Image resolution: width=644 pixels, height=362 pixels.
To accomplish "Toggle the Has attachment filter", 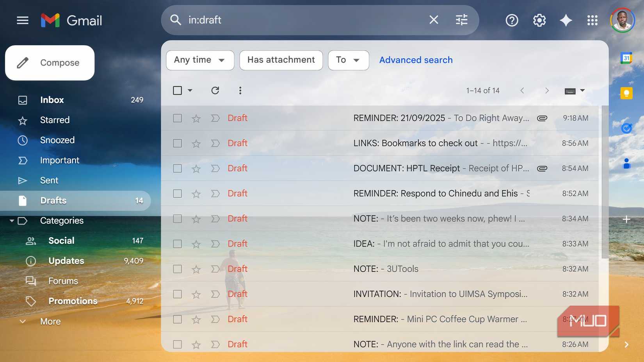I will (281, 60).
